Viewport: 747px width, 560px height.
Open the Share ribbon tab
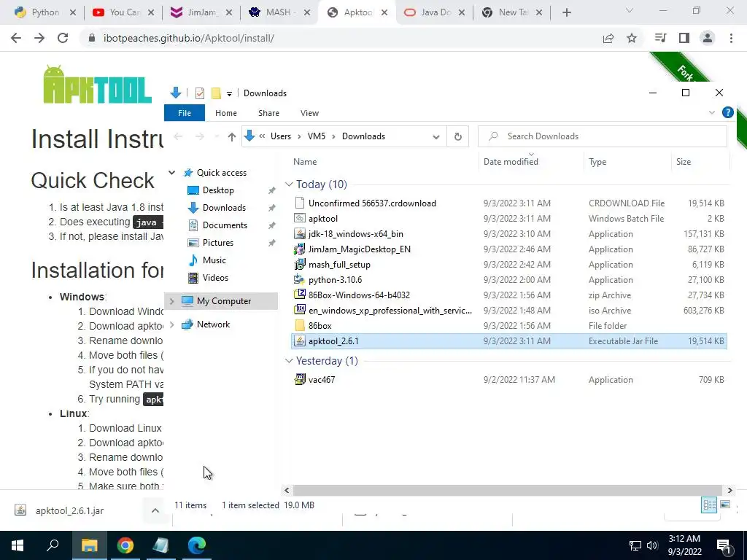(x=268, y=113)
